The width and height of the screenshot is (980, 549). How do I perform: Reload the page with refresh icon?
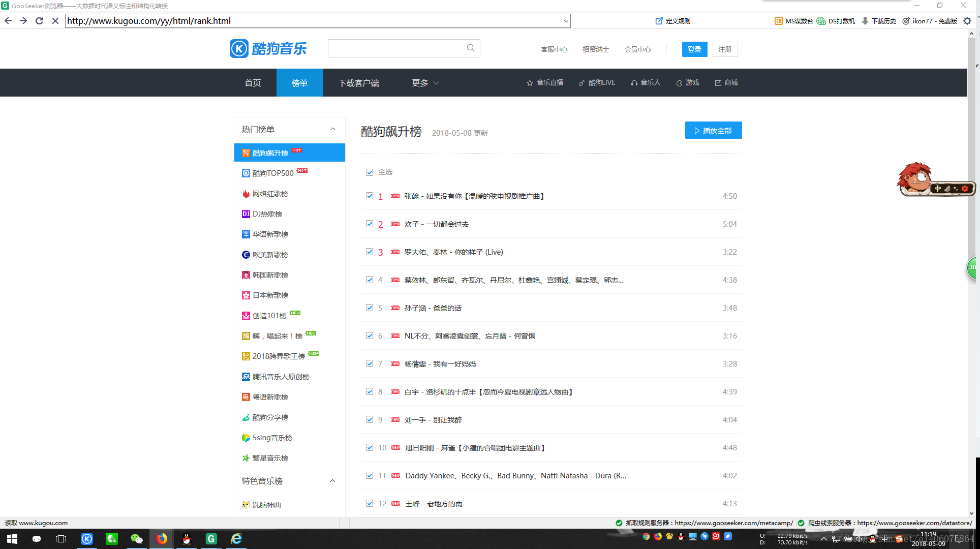click(40, 21)
